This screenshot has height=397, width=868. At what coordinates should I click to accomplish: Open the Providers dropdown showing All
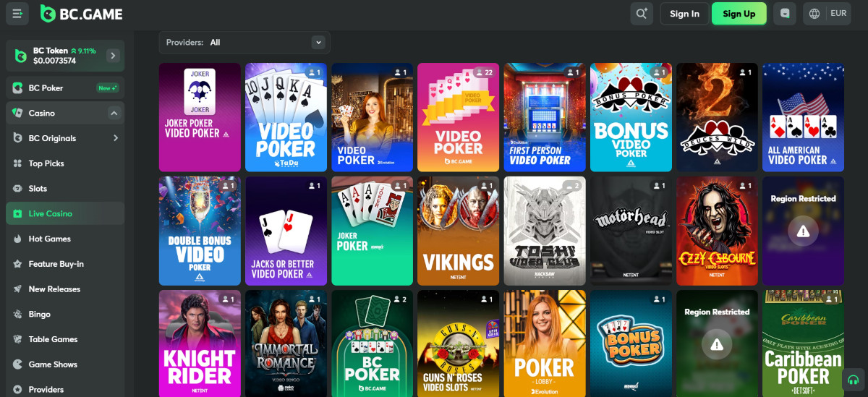pos(244,43)
